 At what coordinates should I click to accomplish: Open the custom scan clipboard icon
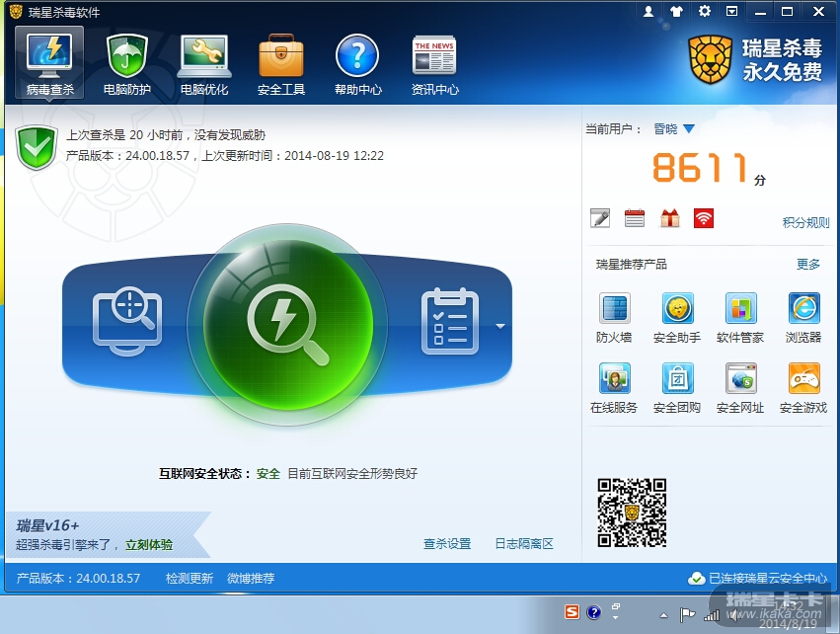[450, 322]
